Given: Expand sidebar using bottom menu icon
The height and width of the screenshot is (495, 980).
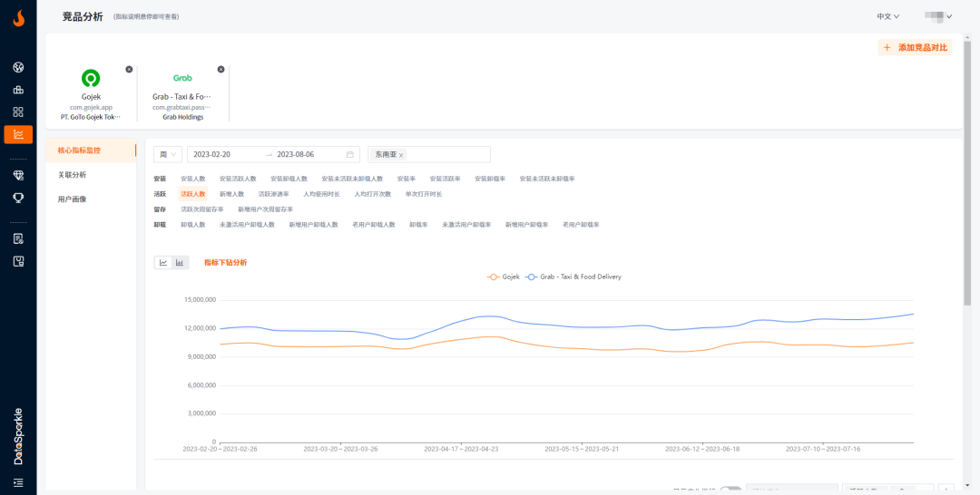Looking at the screenshot, I should [18, 482].
